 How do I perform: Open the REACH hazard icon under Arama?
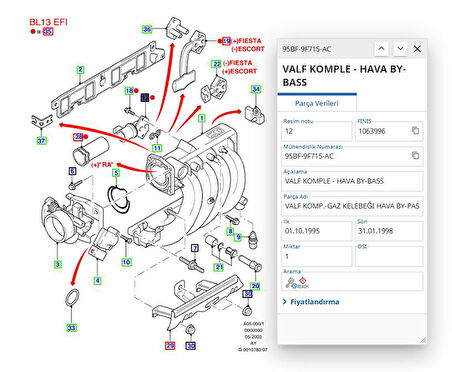pos(302,283)
